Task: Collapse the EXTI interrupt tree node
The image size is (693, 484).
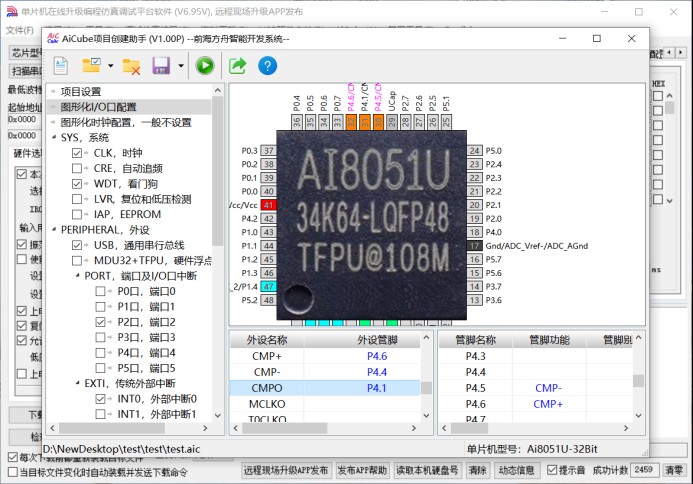Action: (x=77, y=383)
